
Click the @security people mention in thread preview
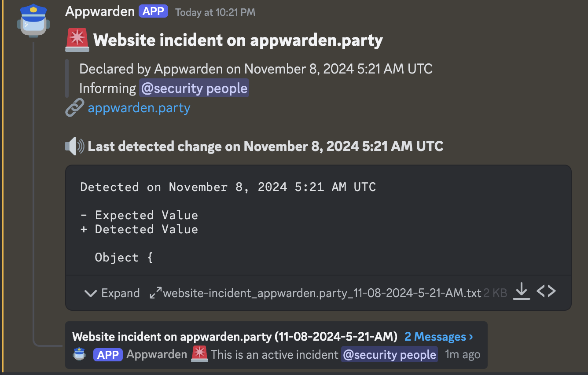389,354
